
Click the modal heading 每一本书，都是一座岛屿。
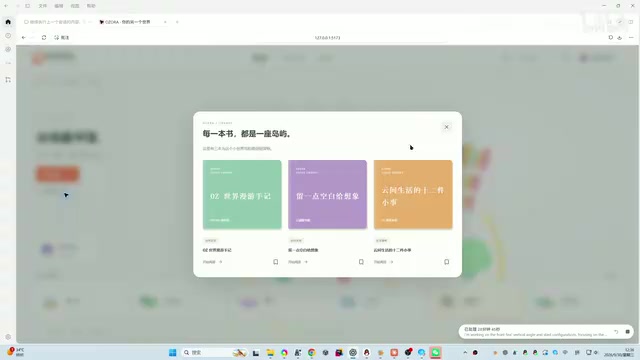(247, 133)
